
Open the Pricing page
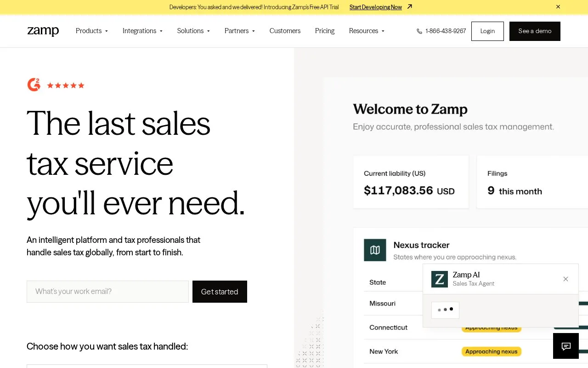pos(325,31)
